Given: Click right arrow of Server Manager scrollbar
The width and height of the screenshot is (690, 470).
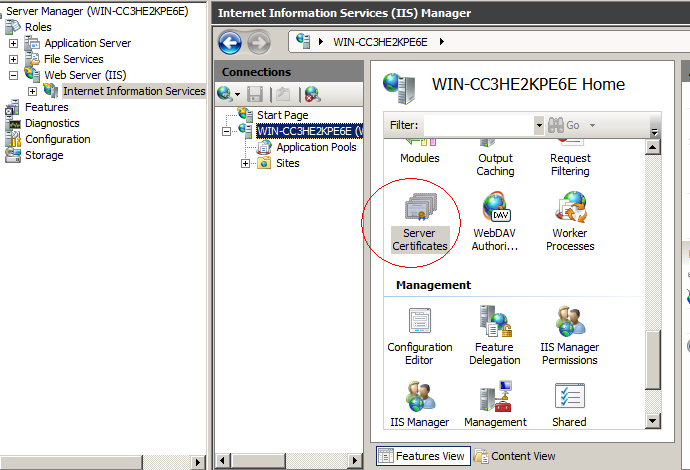Looking at the screenshot, I should tap(198, 462).
